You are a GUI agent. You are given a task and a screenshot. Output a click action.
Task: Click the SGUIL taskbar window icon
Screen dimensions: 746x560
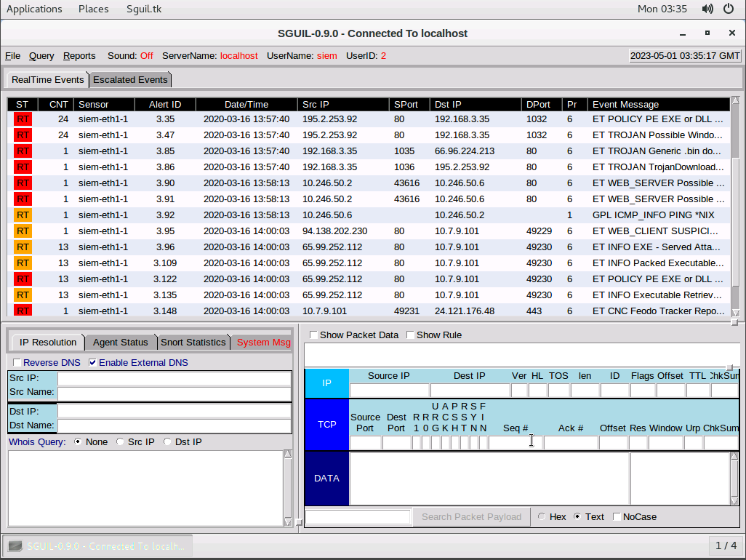coord(15,545)
